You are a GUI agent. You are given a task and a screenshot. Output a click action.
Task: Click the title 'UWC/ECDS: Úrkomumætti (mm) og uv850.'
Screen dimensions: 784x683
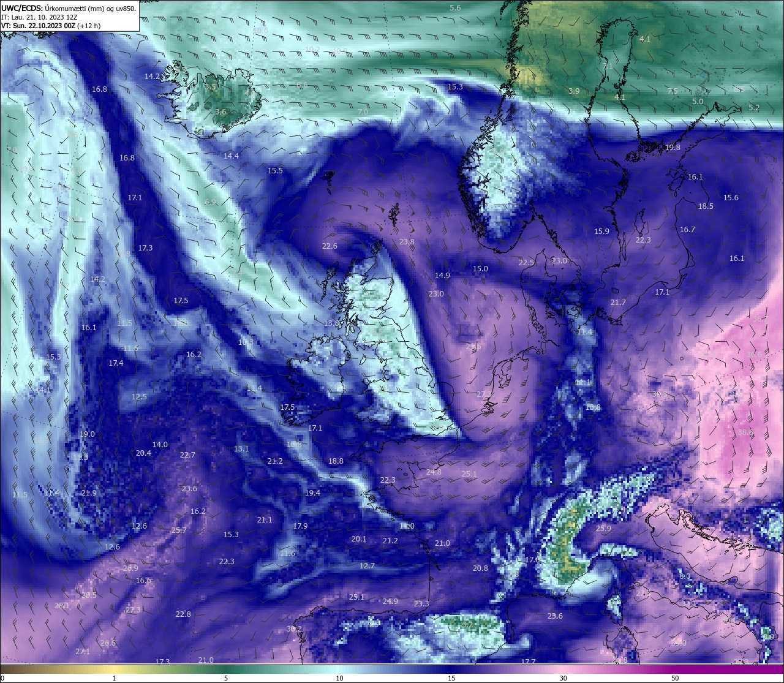tap(69, 8)
